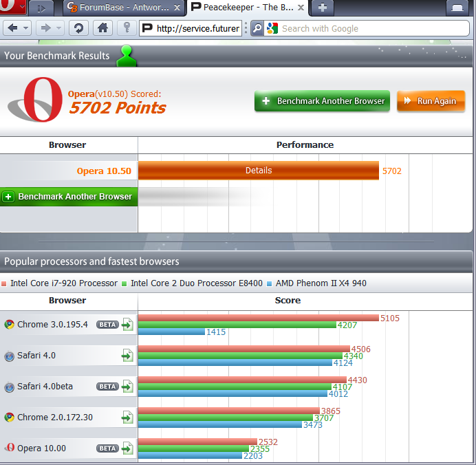Click the BETA badge for Chrome 3.0.195.4
This screenshot has width=476, height=465.
click(x=107, y=325)
